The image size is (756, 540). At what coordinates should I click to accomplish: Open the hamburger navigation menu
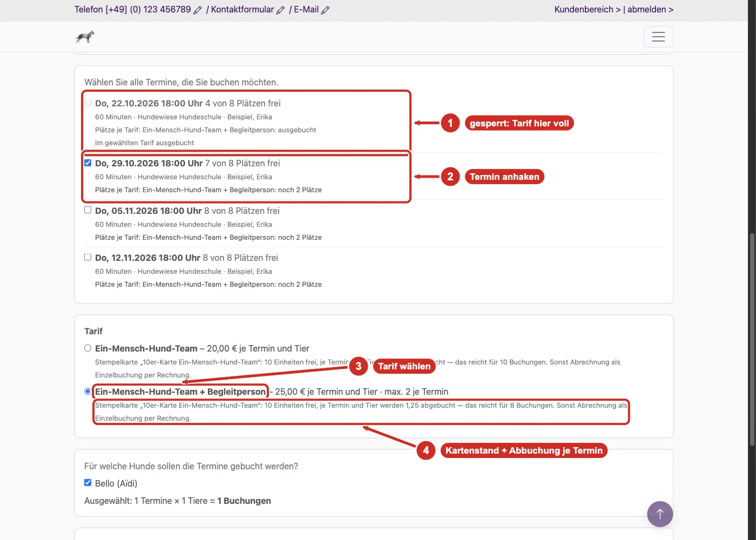tap(658, 37)
